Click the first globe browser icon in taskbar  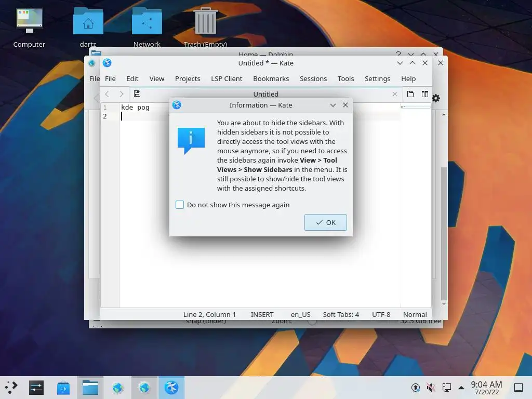coord(118,388)
